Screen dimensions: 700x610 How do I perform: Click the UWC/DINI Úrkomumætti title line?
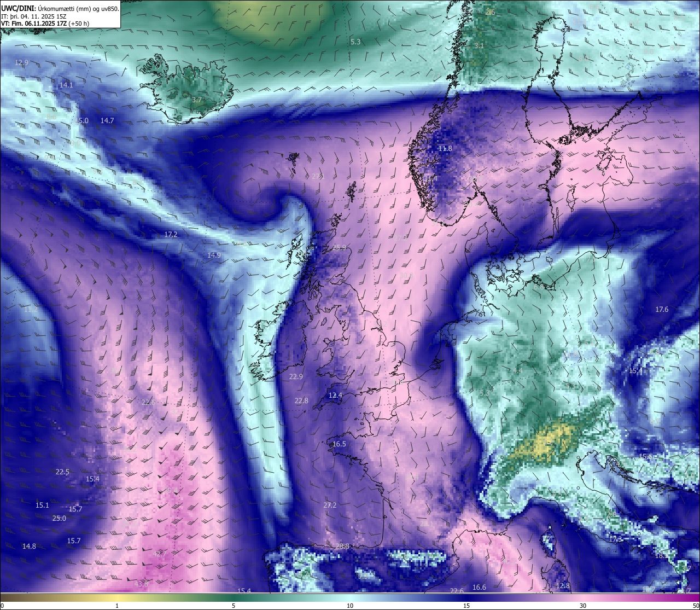60,8
